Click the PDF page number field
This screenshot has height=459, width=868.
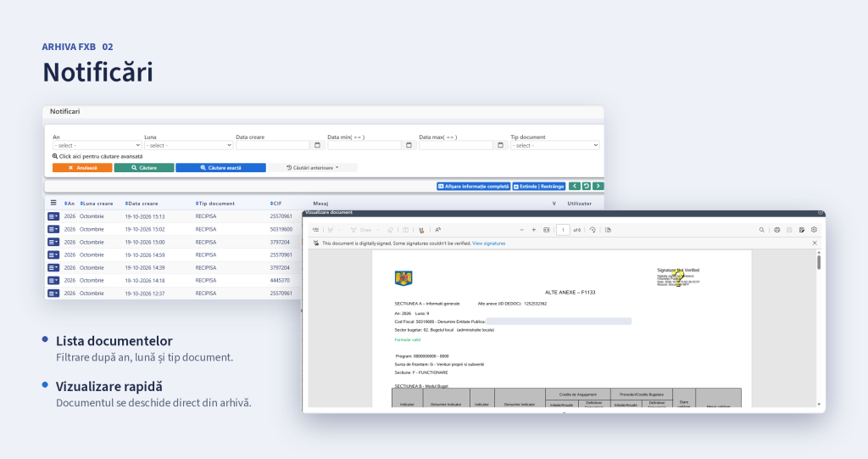coord(563,230)
